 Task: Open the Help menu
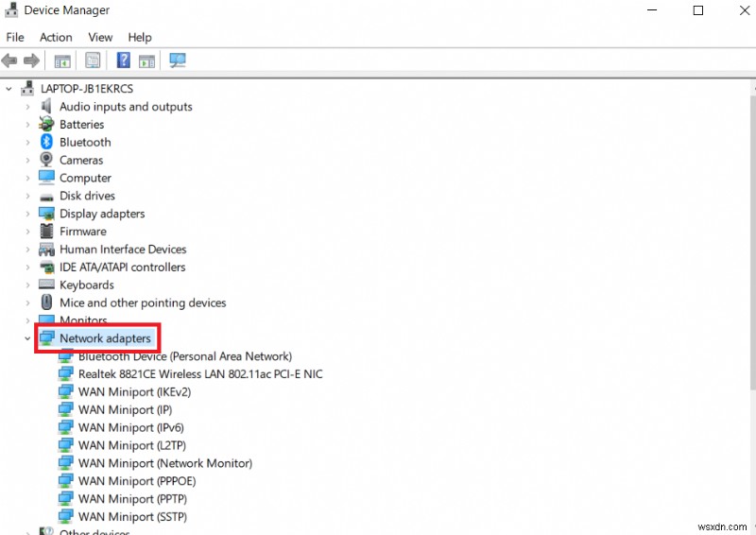(140, 37)
